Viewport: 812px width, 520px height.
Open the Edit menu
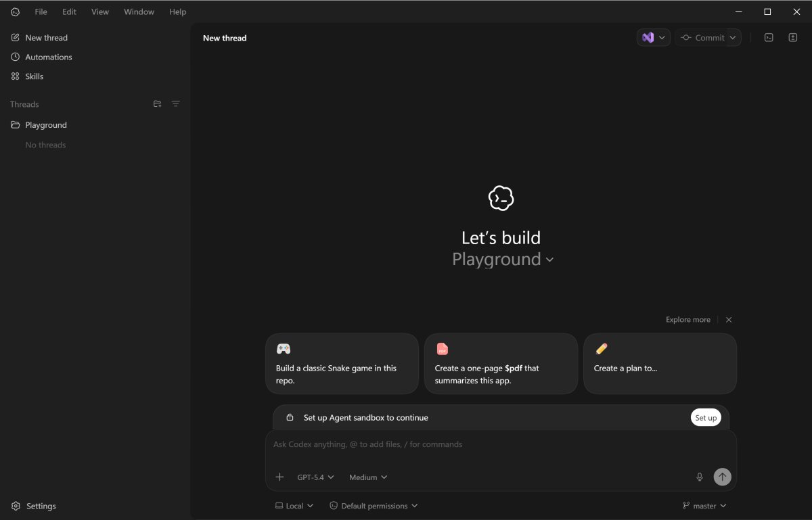[69, 11]
